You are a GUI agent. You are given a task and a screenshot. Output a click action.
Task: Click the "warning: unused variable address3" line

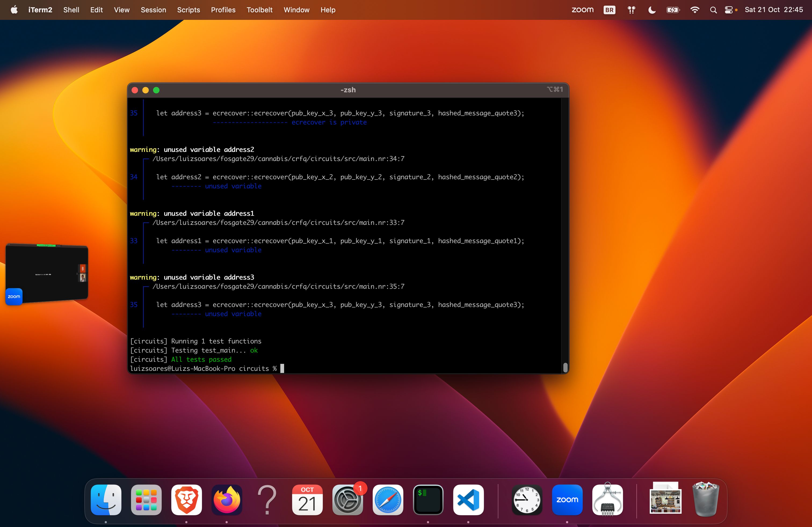click(x=192, y=277)
